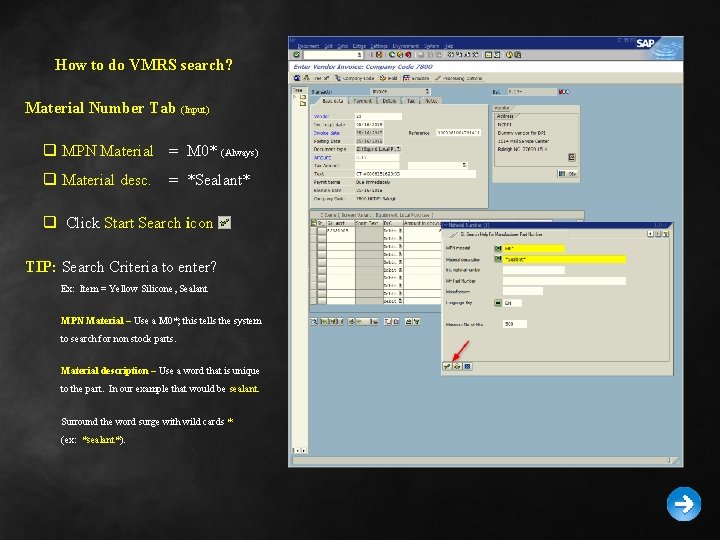This screenshot has width=720, height=540.
Task: Click the Hold button
Action: [389, 78]
